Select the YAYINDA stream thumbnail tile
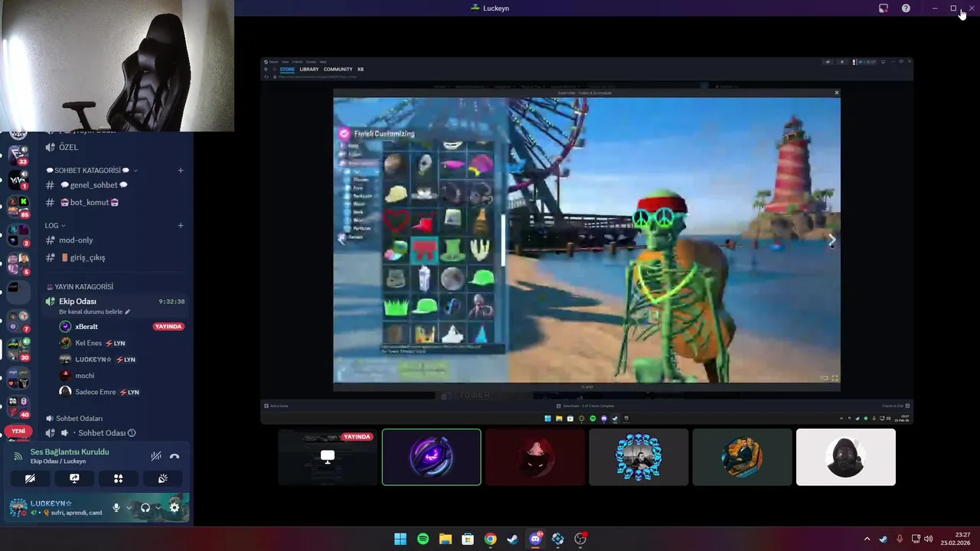 click(328, 457)
